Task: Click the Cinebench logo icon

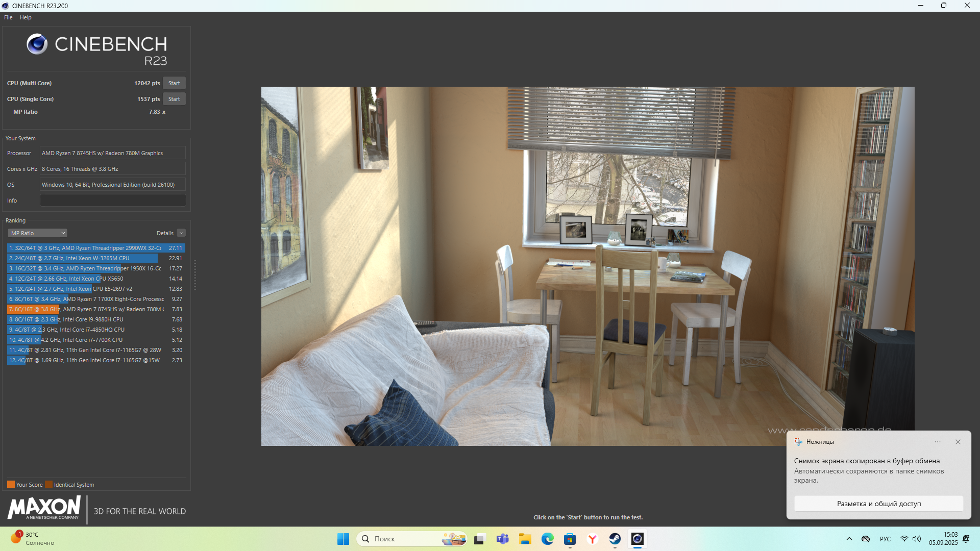Action: (x=37, y=44)
